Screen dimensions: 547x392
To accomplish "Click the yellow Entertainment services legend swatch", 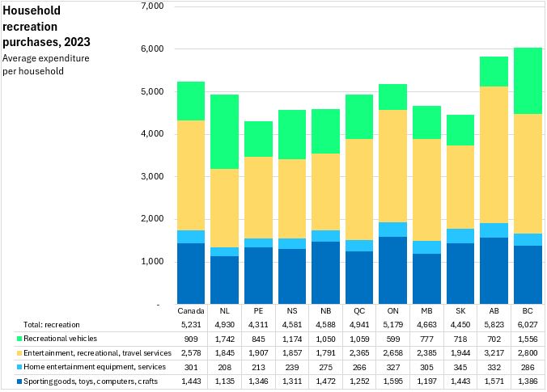I will (x=6, y=352).
